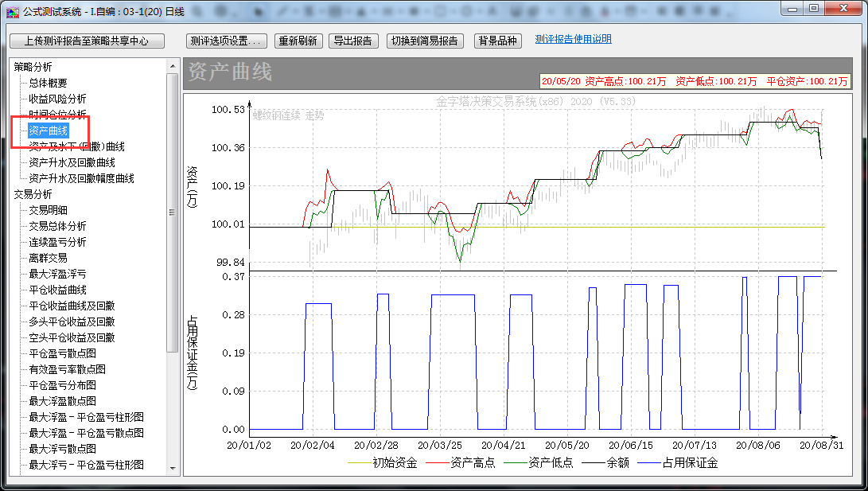Open the 测评报告使用说明 link
The width and height of the screenshot is (868, 491).
pyautogui.click(x=573, y=40)
